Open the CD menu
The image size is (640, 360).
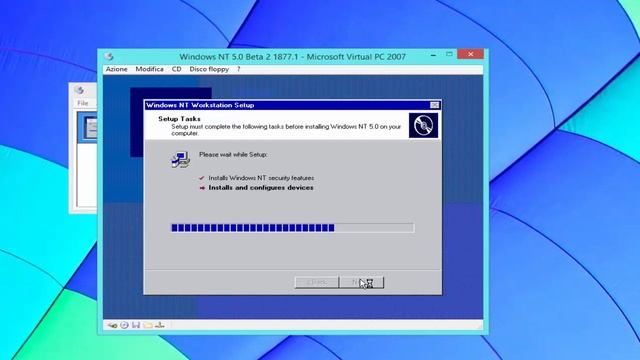tap(176, 69)
